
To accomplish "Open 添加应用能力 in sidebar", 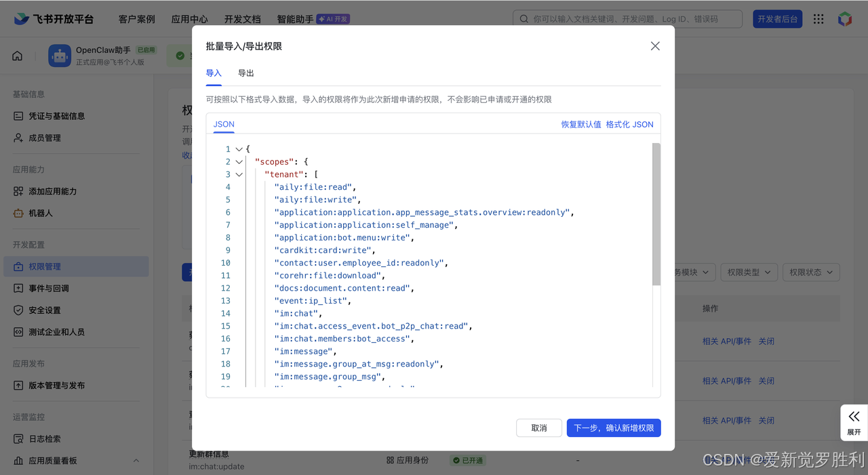I will pos(53,191).
